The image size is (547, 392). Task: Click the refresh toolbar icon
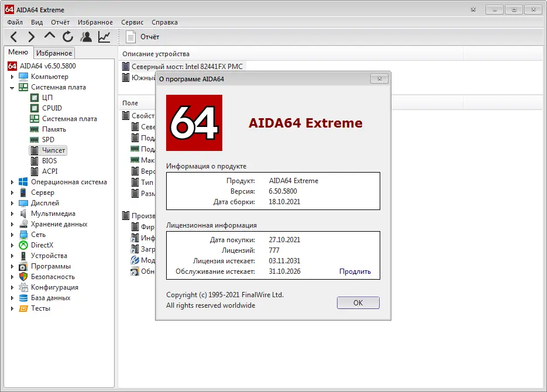[68, 36]
